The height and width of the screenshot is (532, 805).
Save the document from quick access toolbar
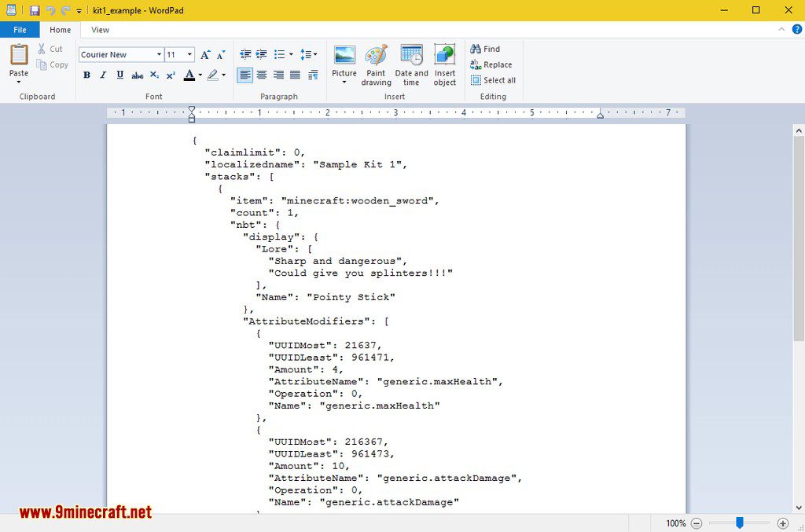point(35,10)
